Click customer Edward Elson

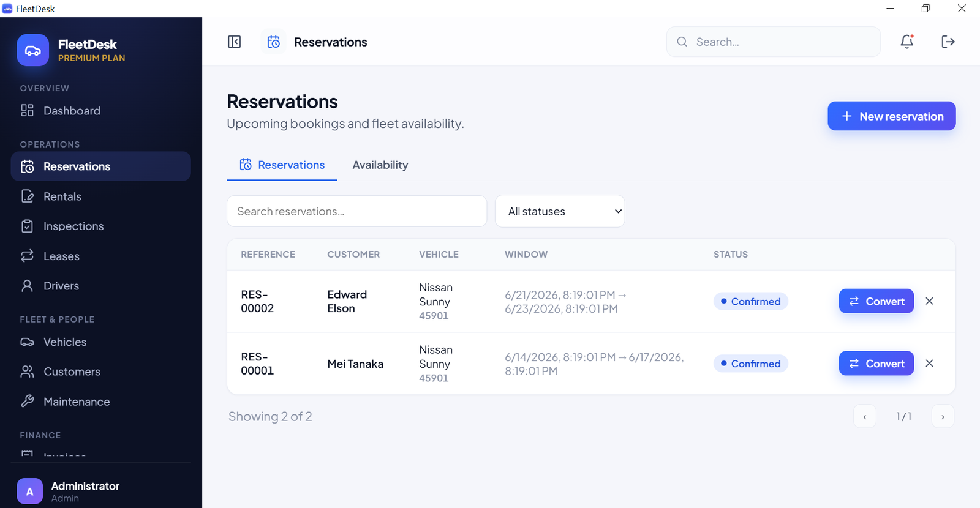347,301
